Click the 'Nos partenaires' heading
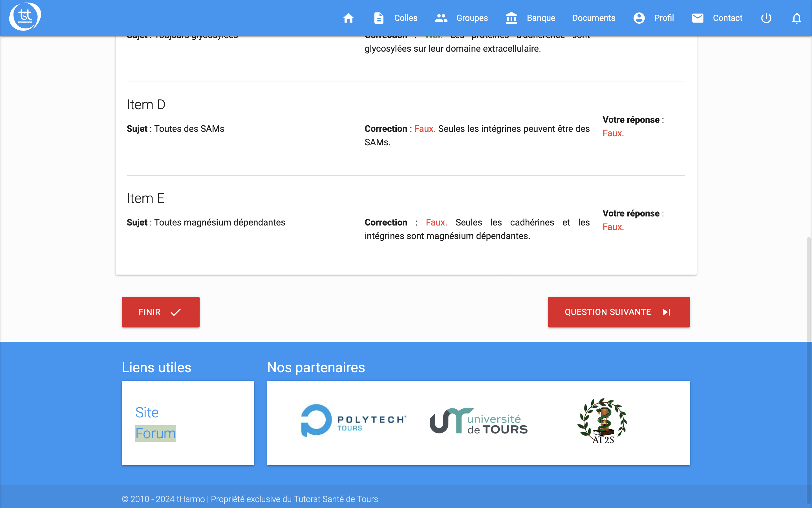This screenshot has height=508, width=812. [316, 367]
